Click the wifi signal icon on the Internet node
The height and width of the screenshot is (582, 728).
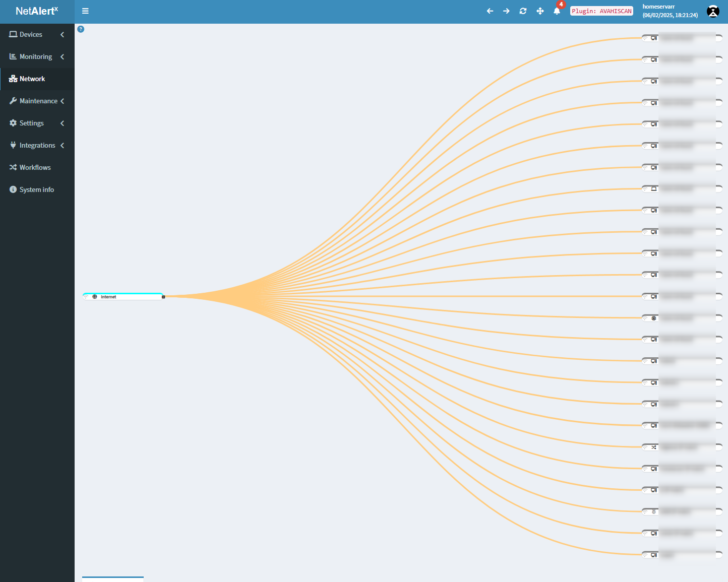tap(85, 296)
